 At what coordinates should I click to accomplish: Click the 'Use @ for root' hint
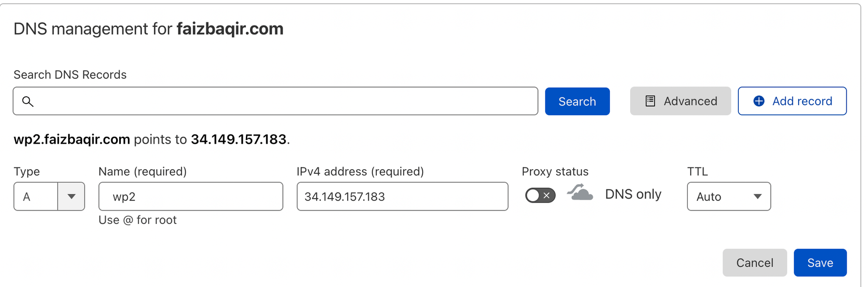coord(137,220)
